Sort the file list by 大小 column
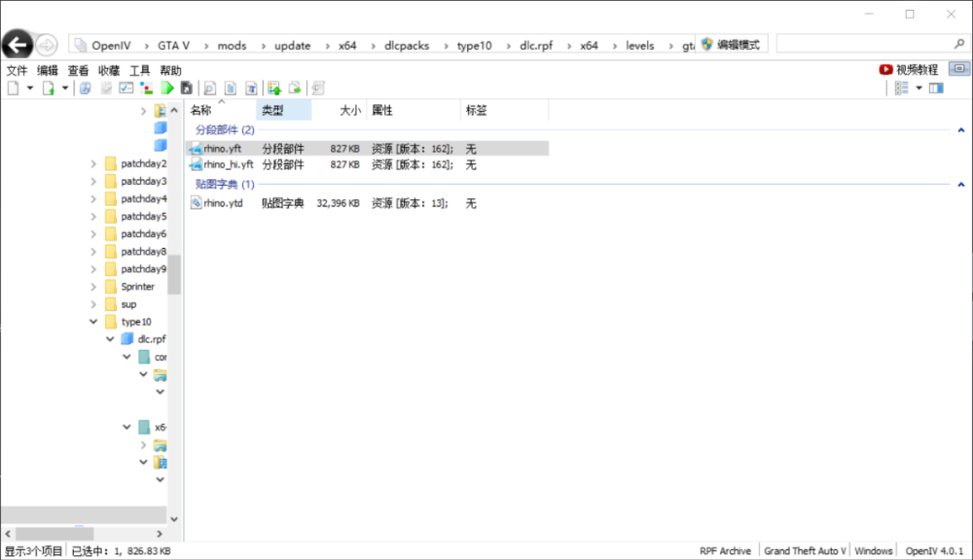Screen dimensions: 973x560 (349, 111)
